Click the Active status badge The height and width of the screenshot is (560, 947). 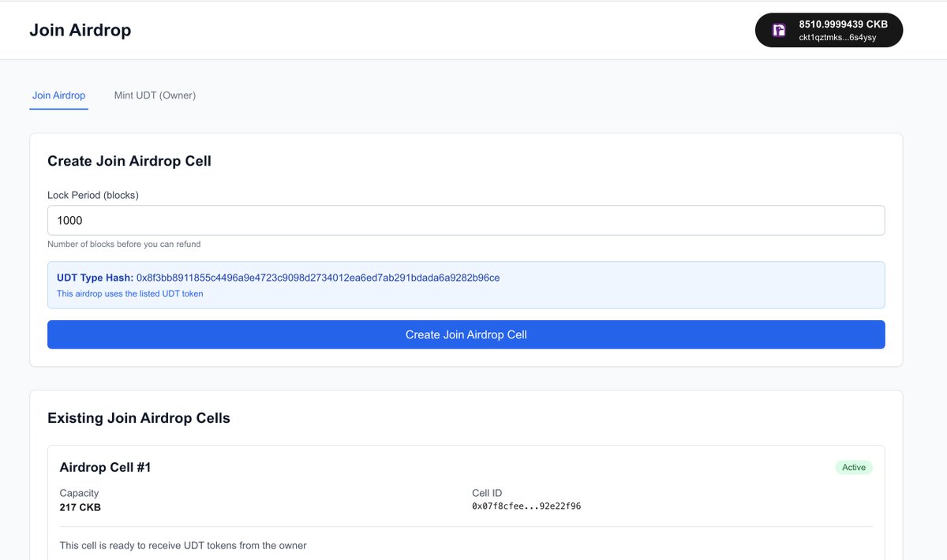[853, 467]
